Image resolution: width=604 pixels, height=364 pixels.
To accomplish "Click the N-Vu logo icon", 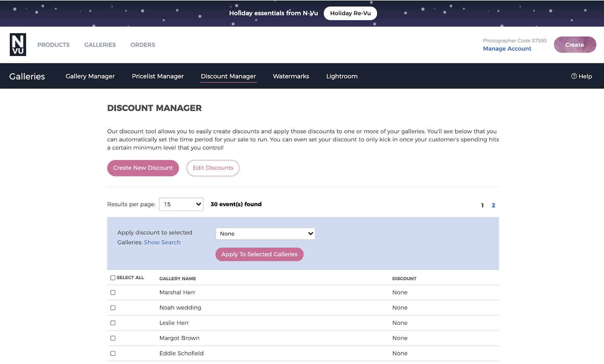I will [18, 45].
